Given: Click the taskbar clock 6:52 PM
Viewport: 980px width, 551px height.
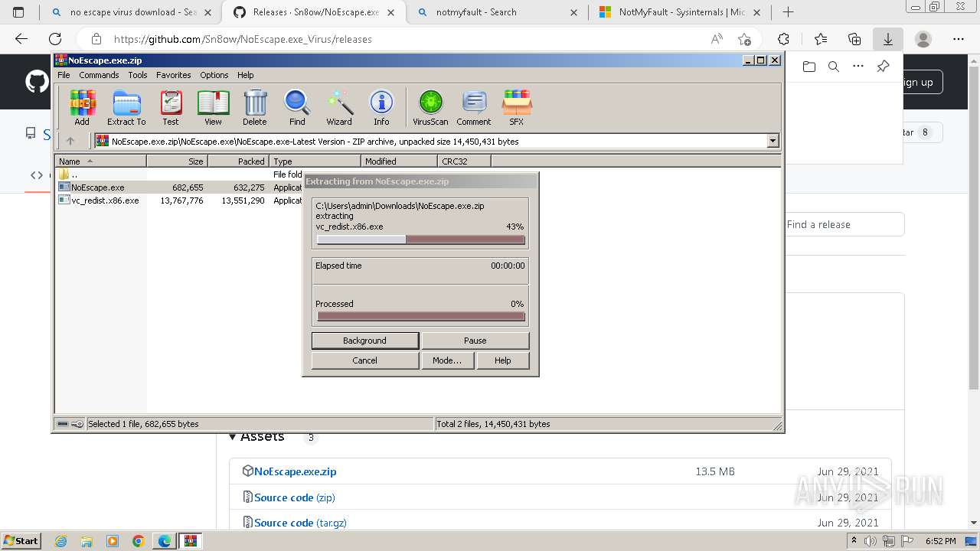Looking at the screenshot, I should [940, 540].
